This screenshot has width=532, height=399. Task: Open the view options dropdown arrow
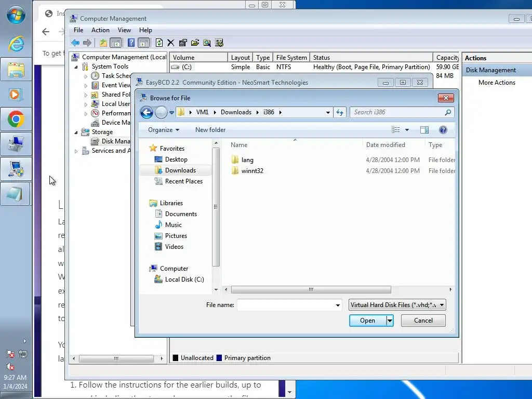click(x=407, y=129)
